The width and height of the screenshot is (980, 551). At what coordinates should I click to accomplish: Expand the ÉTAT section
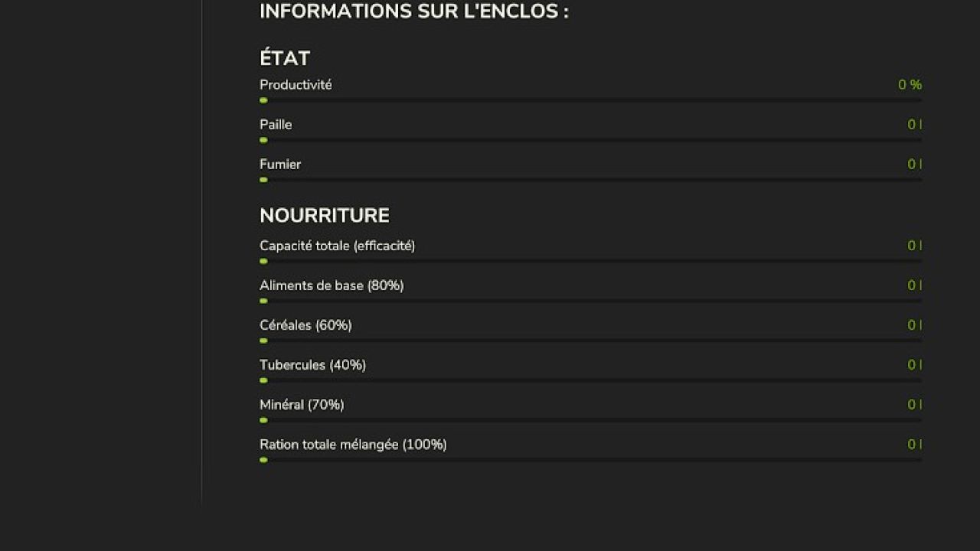pyautogui.click(x=285, y=58)
